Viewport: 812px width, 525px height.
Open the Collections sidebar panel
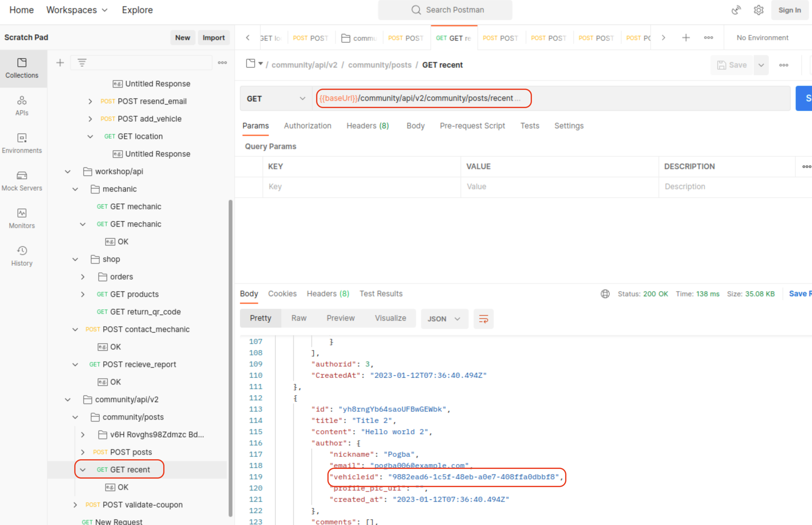(22, 68)
